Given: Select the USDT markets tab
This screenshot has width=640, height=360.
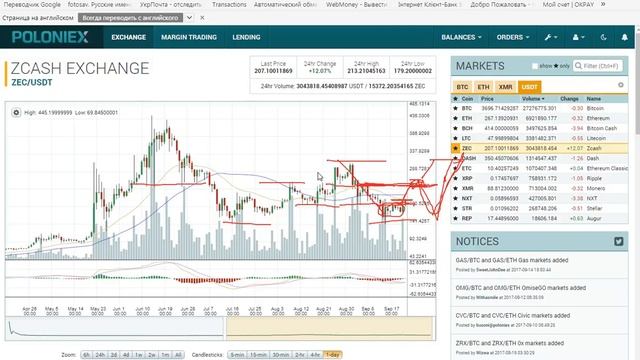Looking at the screenshot, I should [529, 87].
